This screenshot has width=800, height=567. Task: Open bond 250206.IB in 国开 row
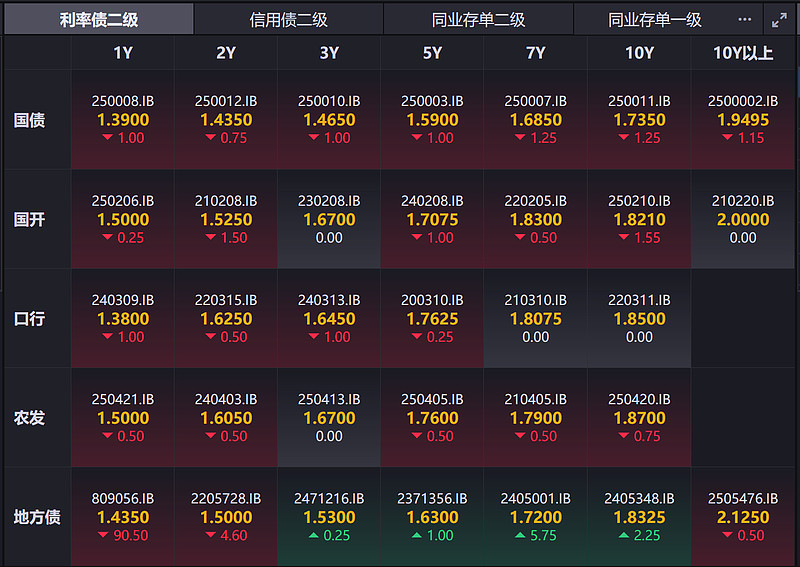point(123,219)
